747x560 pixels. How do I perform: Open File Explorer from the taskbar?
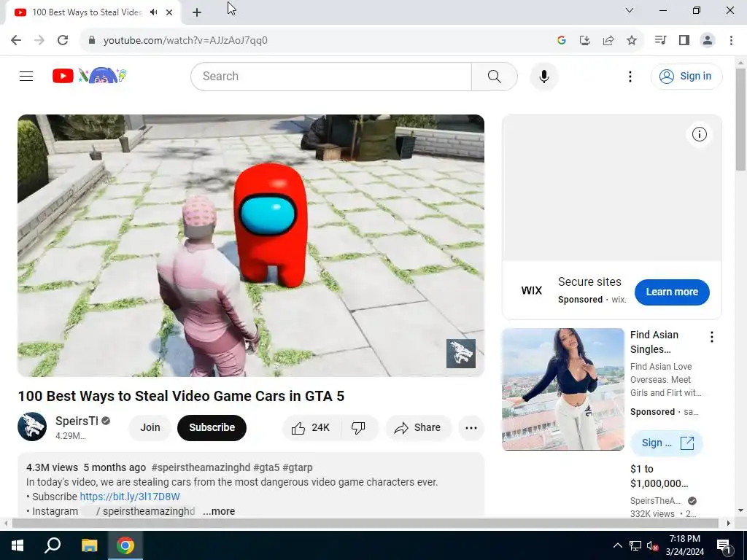(89, 545)
